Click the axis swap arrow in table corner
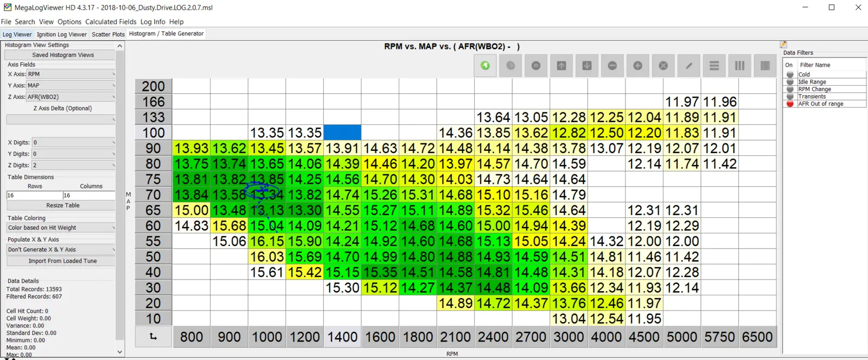This screenshot has width=868, height=360. point(154,337)
